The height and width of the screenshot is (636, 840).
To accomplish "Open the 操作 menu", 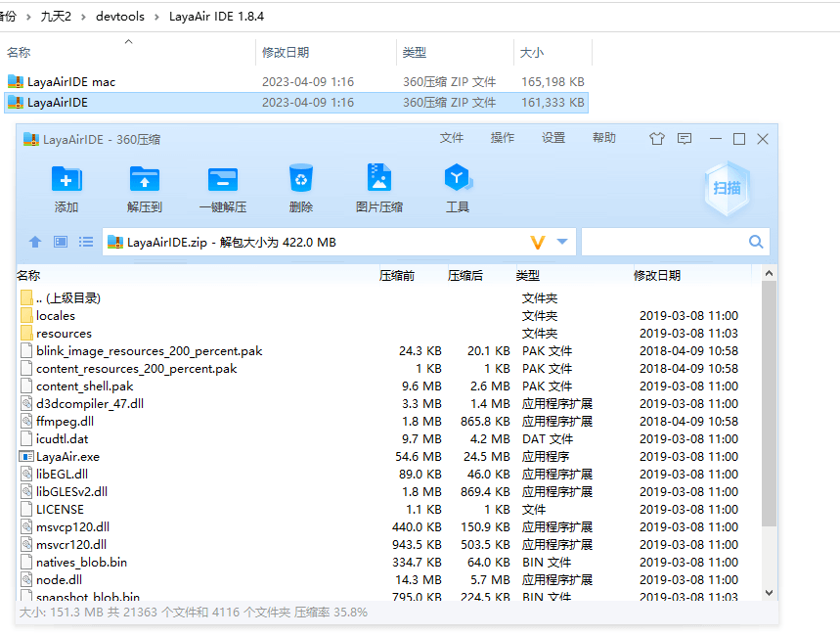I will 503,138.
